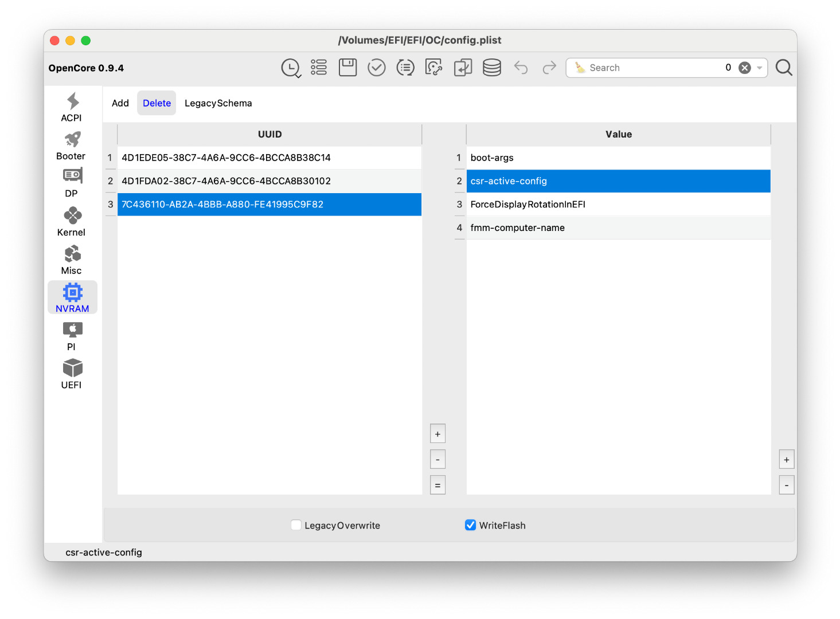Image resolution: width=840 pixels, height=619 pixels.
Task: Enable the LegacyOverwrite checkbox
Action: [x=296, y=525]
